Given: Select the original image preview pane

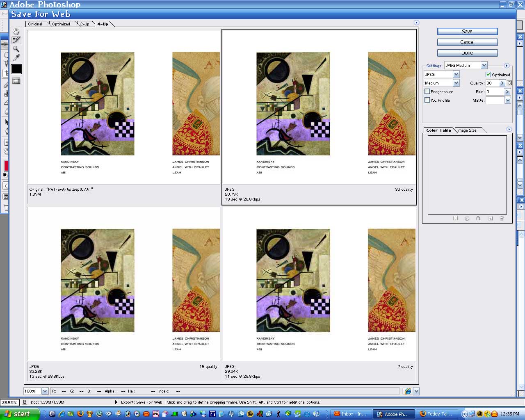Looking at the screenshot, I should (123, 107).
